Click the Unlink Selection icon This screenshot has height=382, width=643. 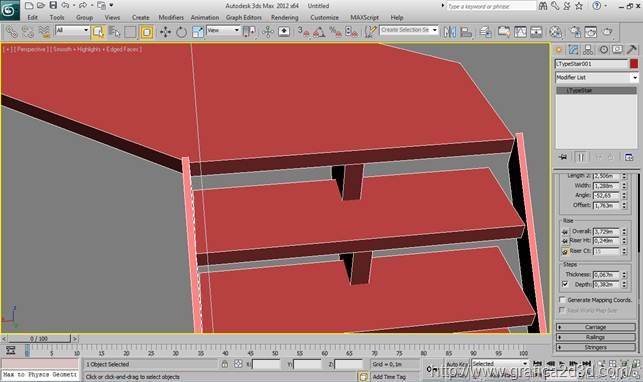[28, 32]
